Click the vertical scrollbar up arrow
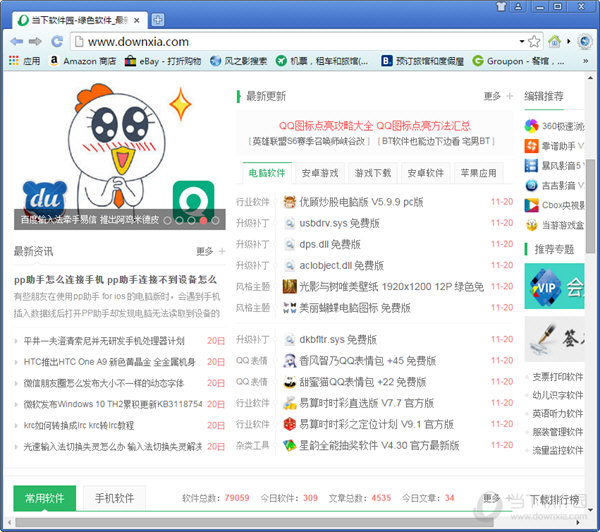The image size is (600, 532). [590, 78]
